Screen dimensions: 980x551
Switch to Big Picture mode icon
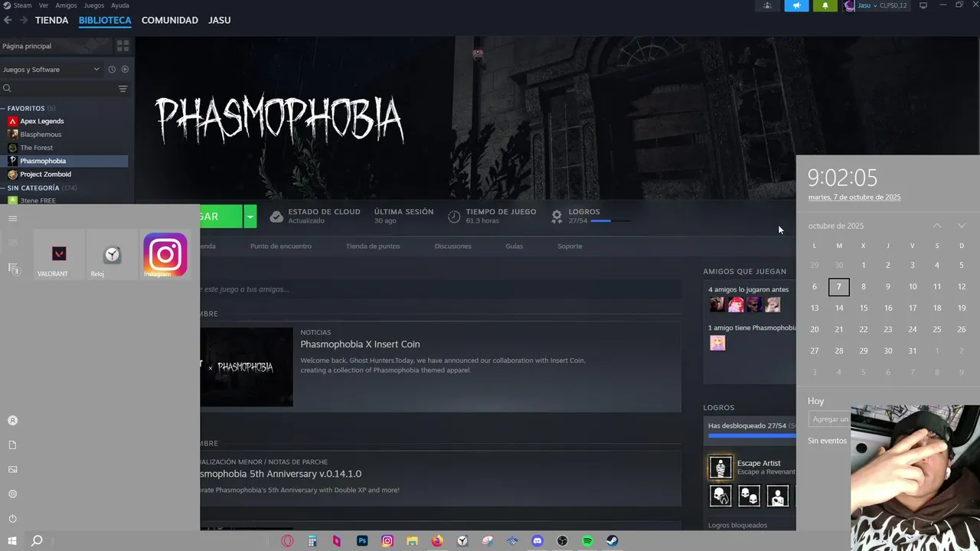pyautogui.click(x=923, y=5)
